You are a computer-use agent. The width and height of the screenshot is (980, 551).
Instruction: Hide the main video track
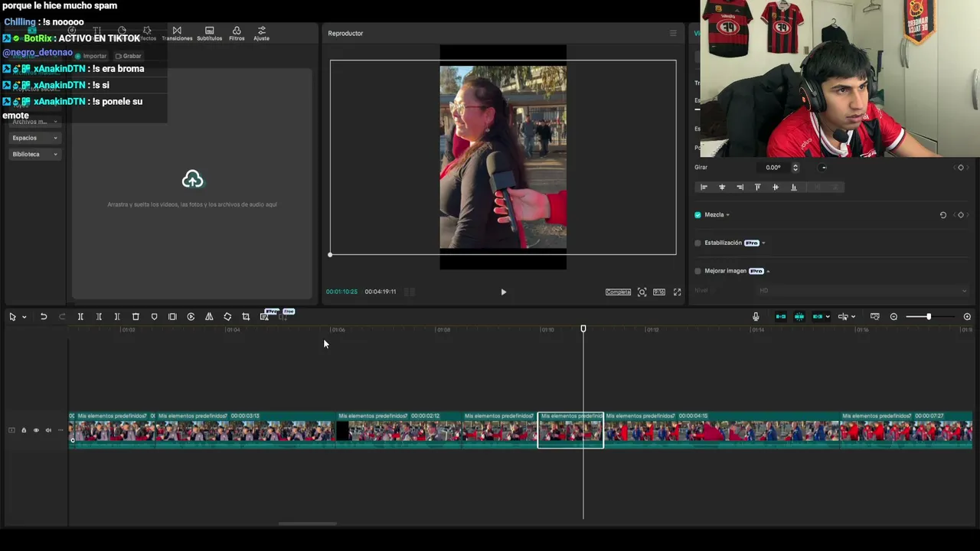click(x=36, y=430)
